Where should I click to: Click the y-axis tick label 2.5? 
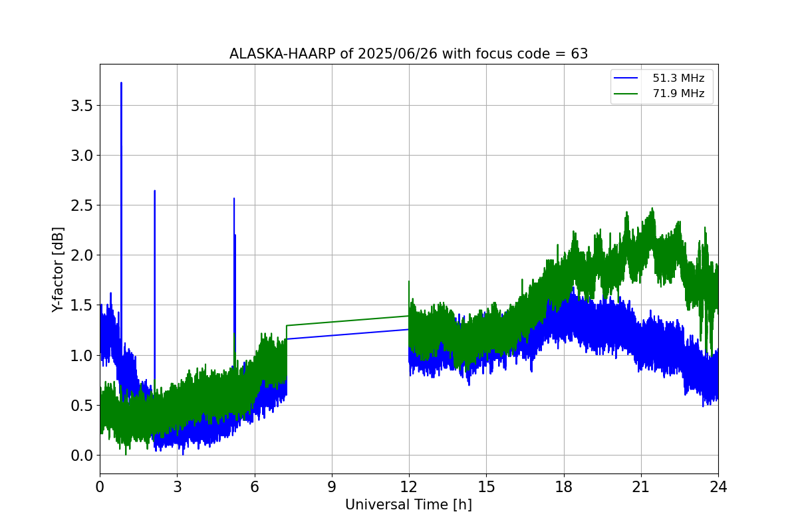point(82,205)
